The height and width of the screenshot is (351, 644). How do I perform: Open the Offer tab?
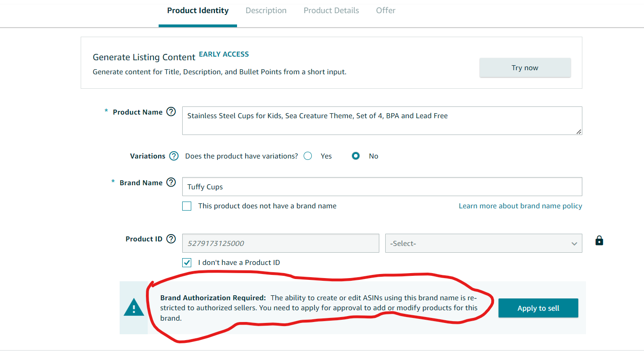tap(386, 10)
